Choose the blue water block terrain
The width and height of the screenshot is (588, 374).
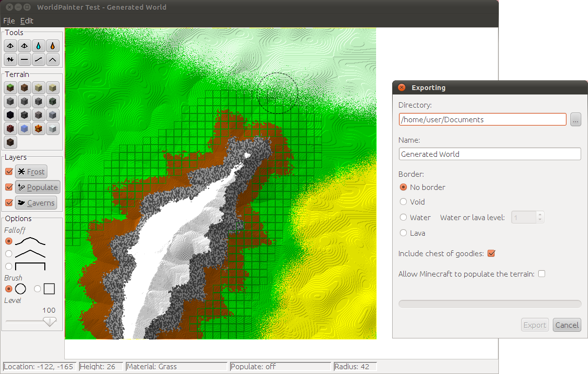pyautogui.click(x=24, y=129)
